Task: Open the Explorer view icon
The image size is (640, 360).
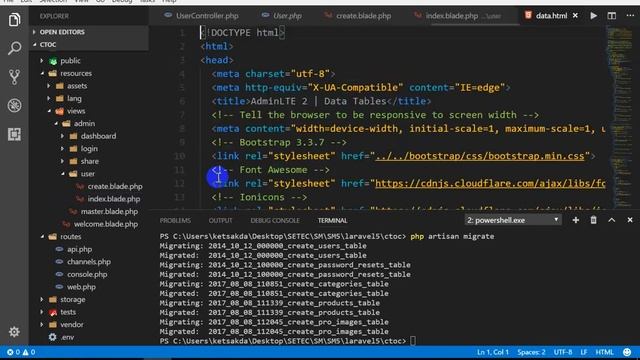Action: tap(14, 19)
